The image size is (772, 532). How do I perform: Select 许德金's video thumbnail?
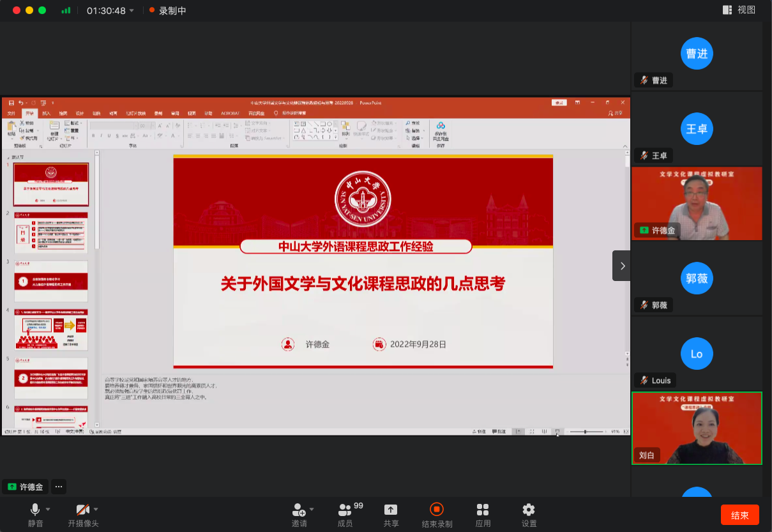point(697,203)
